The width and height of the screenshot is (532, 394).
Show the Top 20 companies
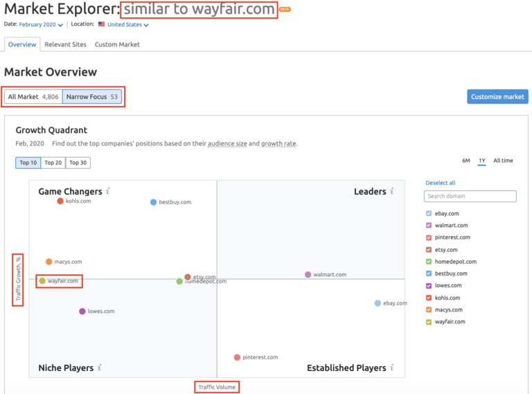[x=53, y=163]
